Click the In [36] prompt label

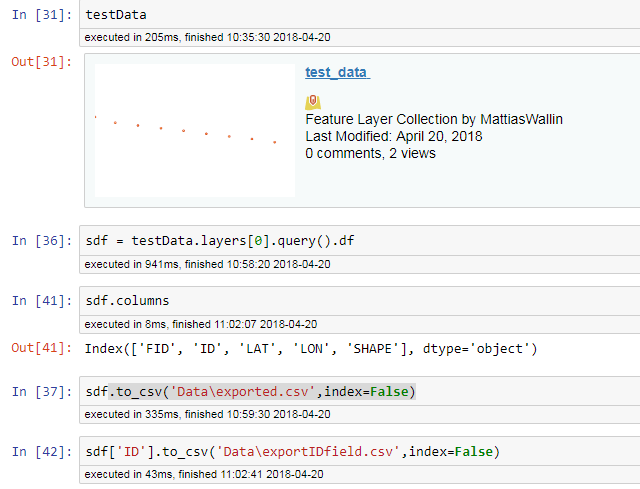(42, 241)
